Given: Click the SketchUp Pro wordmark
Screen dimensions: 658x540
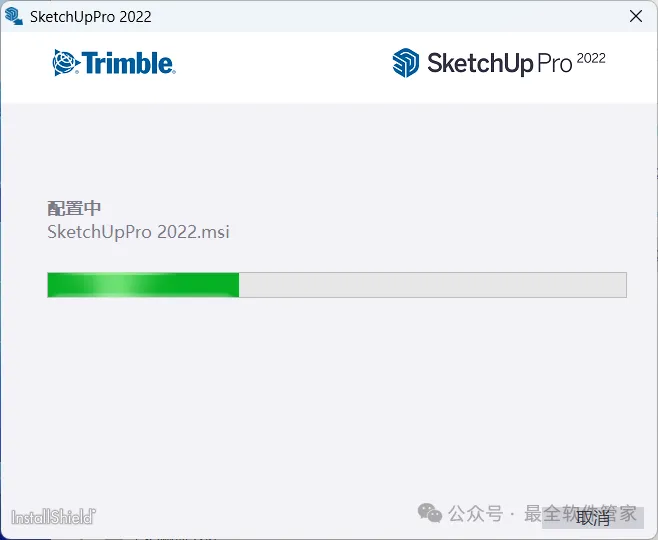Looking at the screenshot, I should click(x=499, y=64).
